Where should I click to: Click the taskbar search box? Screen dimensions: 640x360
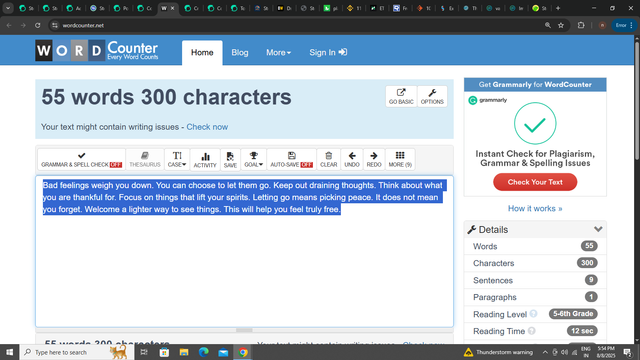[x=77, y=352]
